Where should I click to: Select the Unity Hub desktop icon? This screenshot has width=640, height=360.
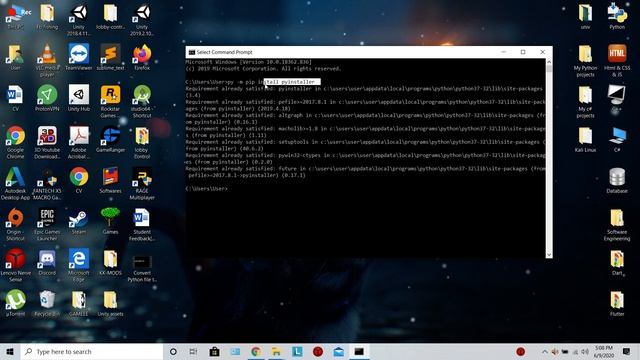pyautogui.click(x=79, y=98)
